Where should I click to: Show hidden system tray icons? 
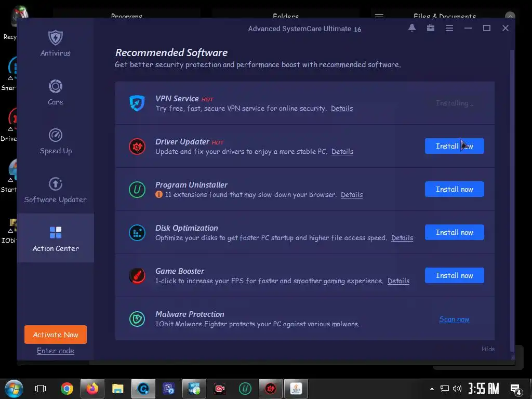tap(432, 389)
